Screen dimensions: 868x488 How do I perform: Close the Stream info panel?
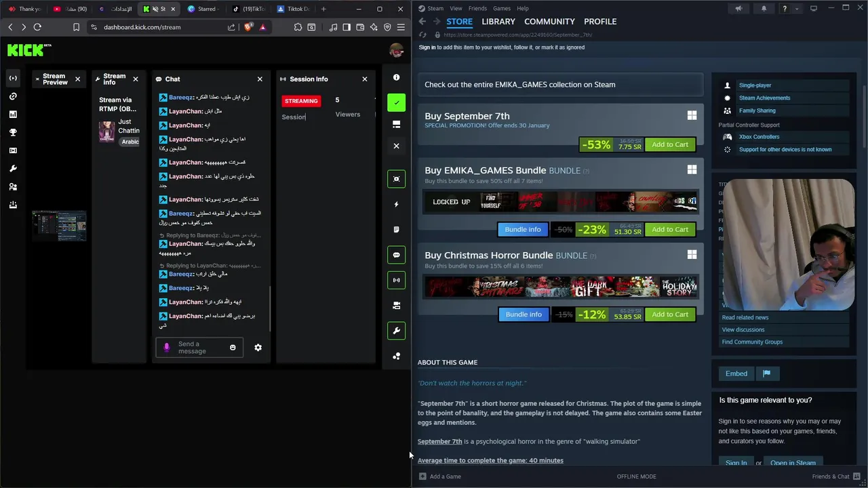136,79
